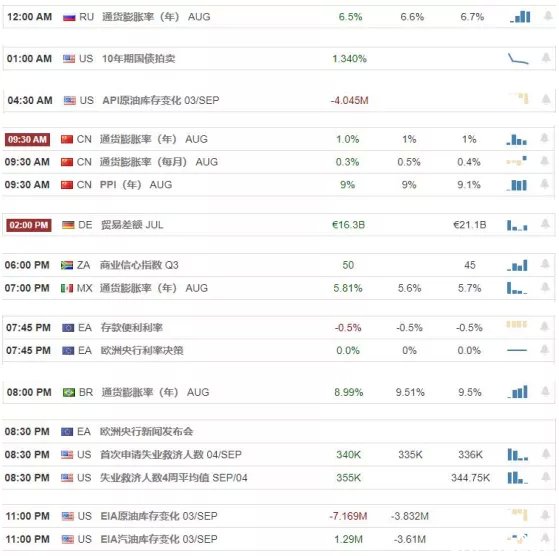
Task: Open DE 贸易差额 JUL event
Action: [x=132, y=225]
